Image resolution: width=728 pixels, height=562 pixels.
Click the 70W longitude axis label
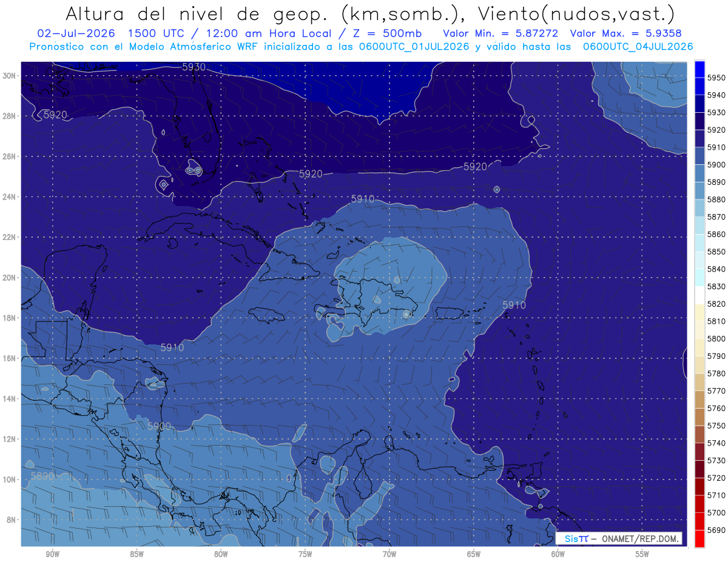[389, 555]
